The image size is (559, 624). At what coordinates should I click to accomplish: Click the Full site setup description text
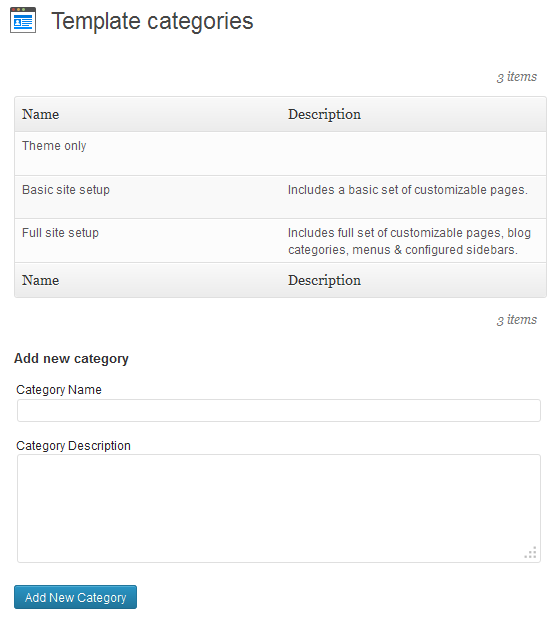[409, 241]
